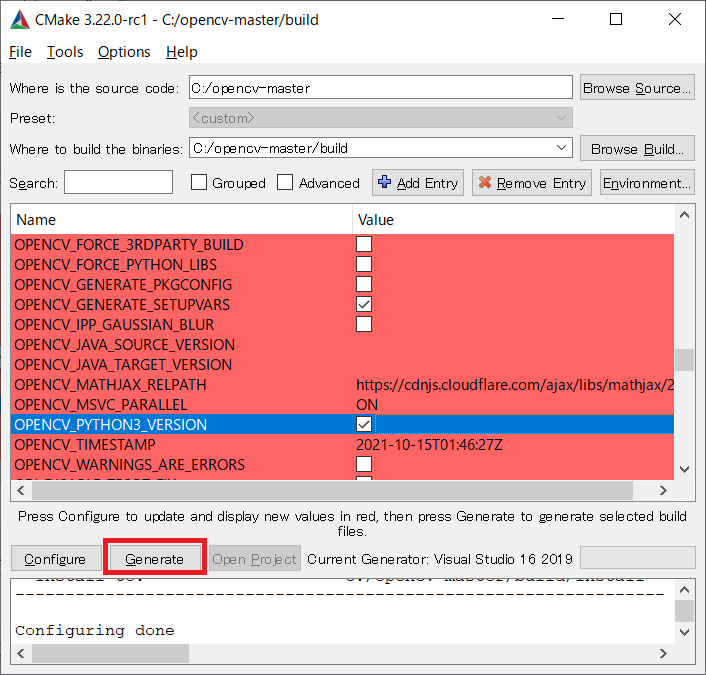Select the OPENCV_PYTHON3_VERSION entry name

111,425
